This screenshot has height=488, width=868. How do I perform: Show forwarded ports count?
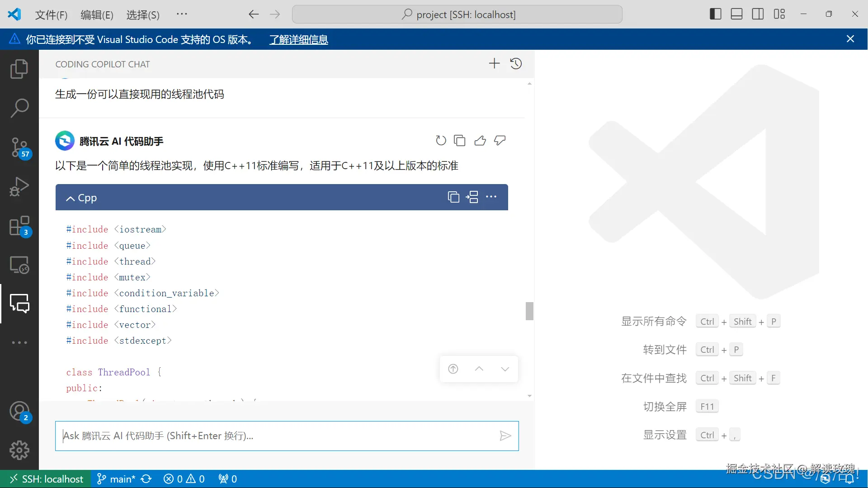(x=228, y=479)
